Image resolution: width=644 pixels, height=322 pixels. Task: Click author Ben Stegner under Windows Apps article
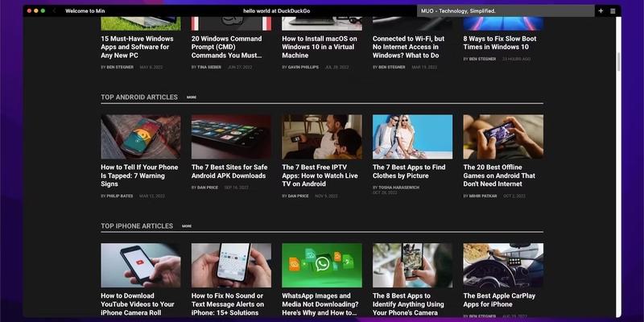(120, 68)
